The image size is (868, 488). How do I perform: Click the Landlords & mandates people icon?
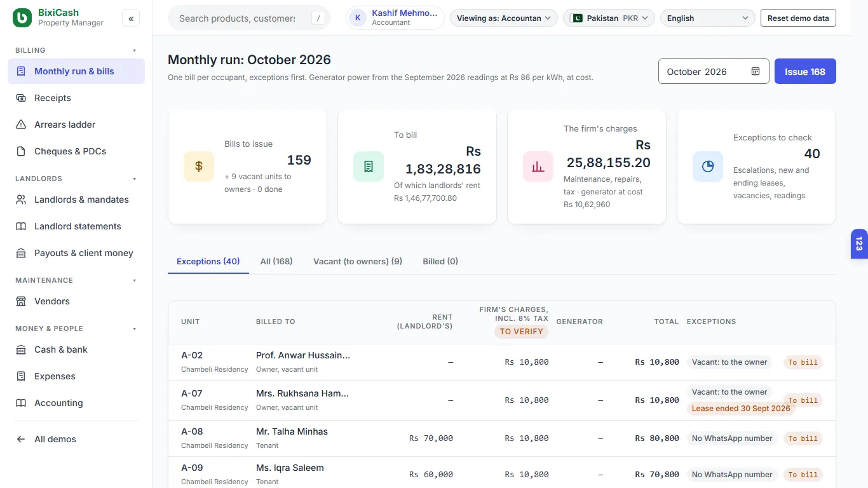pyautogui.click(x=21, y=200)
